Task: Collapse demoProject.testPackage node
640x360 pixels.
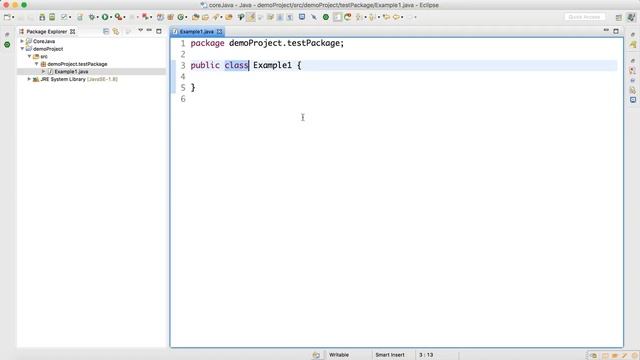Action: (36, 64)
